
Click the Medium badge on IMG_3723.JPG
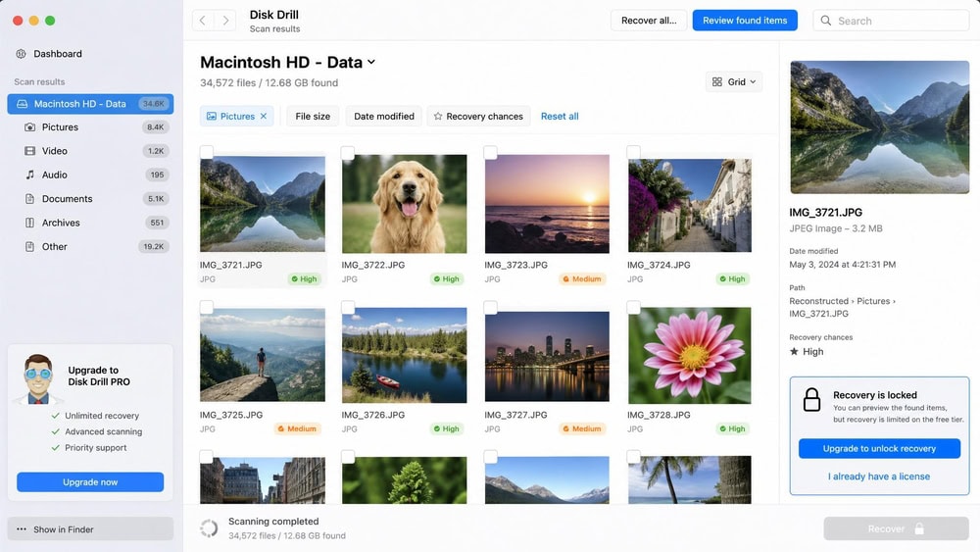582,278
